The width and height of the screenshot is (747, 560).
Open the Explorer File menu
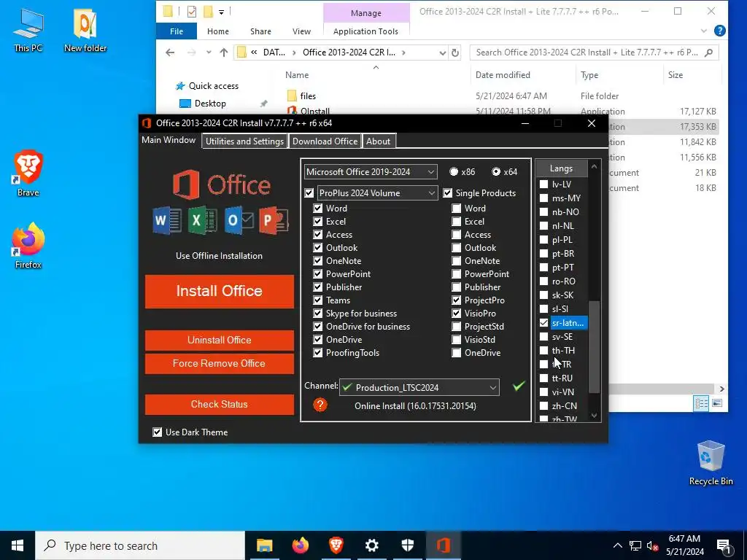[x=177, y=31]
